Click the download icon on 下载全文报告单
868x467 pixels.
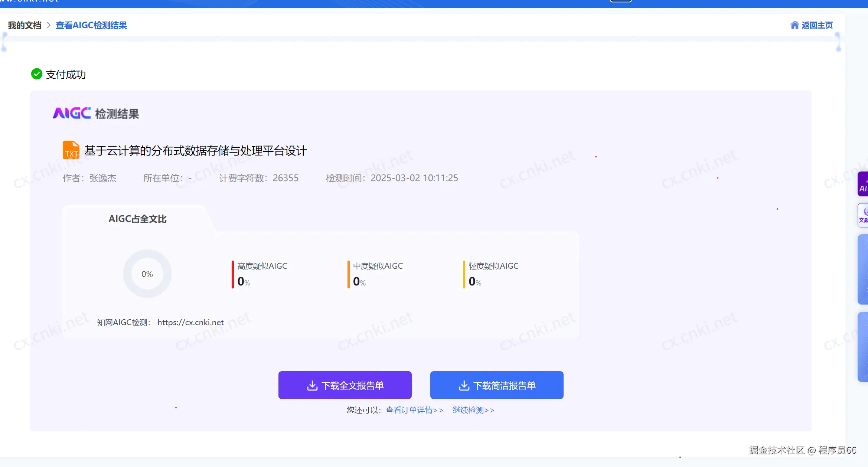[x=312, y=386]
